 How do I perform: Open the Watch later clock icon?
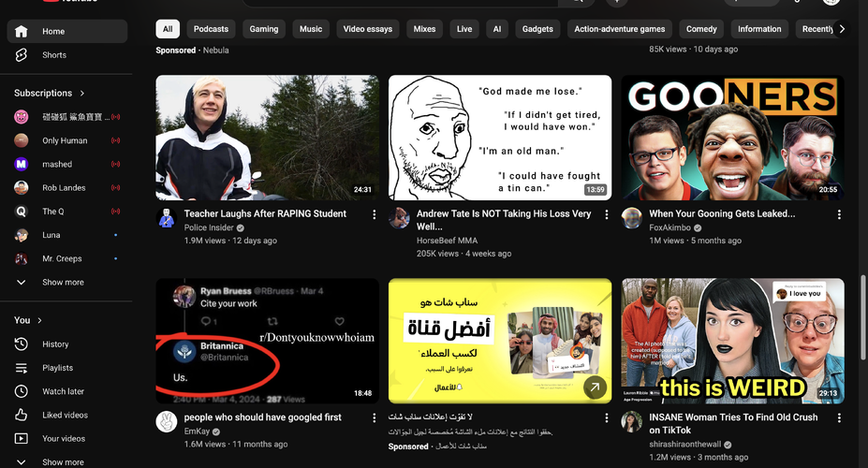point(21,391)
